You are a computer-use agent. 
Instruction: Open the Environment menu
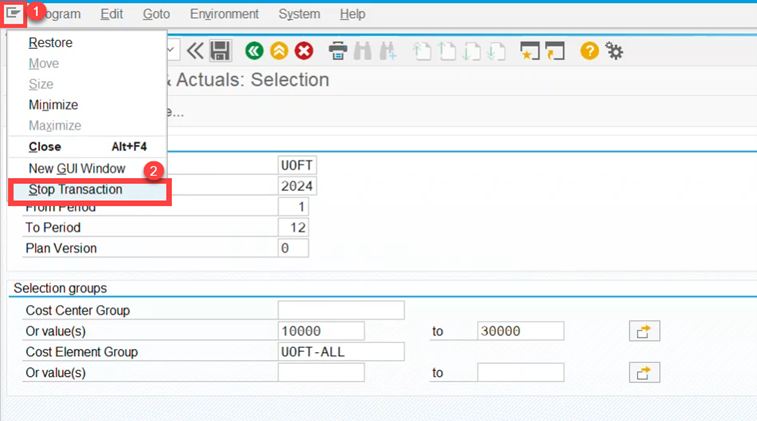click(x=224, y=14)
